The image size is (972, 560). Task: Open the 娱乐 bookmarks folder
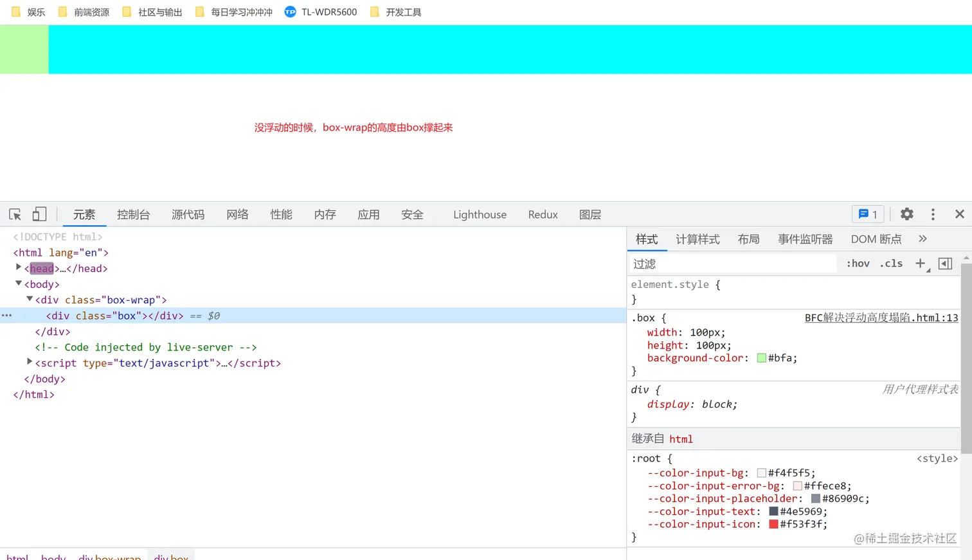pos(28,12)
